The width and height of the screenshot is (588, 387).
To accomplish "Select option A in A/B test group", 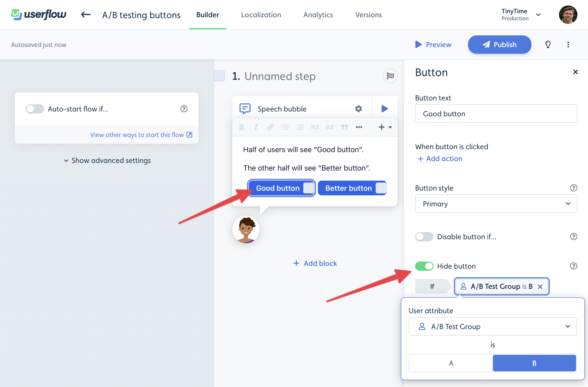I will (x=451, y=362).
